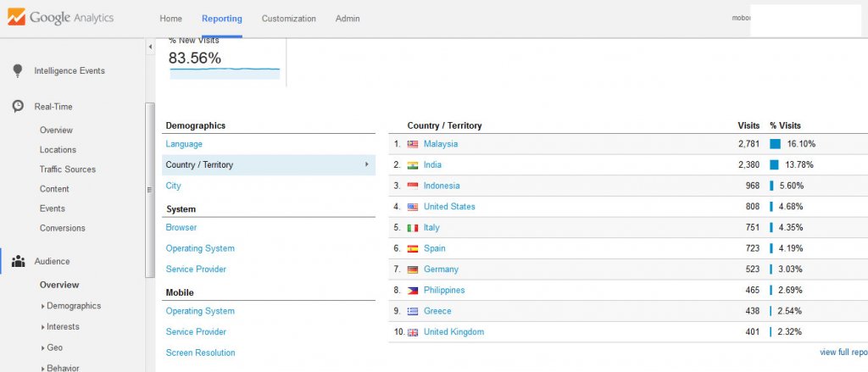Click the Greece flag icon
868x372 pixels.
[x=413, y=311]
